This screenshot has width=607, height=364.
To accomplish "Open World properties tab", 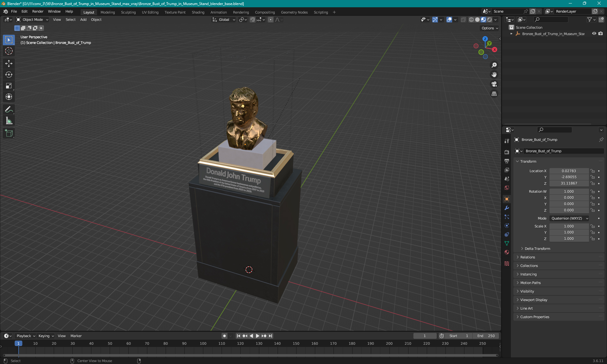I will [507, 187].
